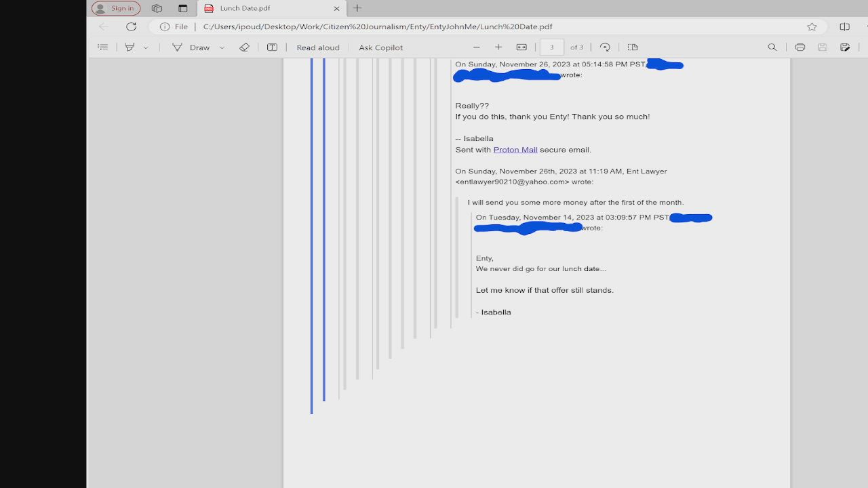Click the page number input field
The height and width of the screenshot is (488, 868).
pos(552,47)
